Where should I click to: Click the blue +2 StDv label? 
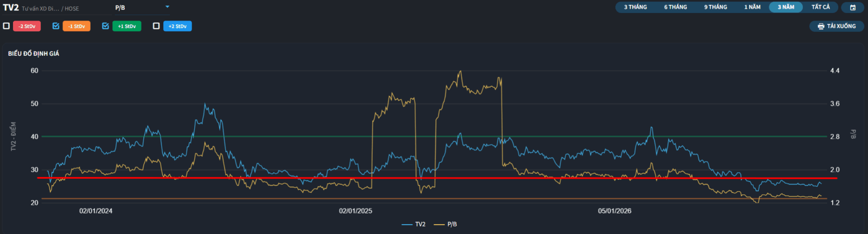[x=177, y=26]
